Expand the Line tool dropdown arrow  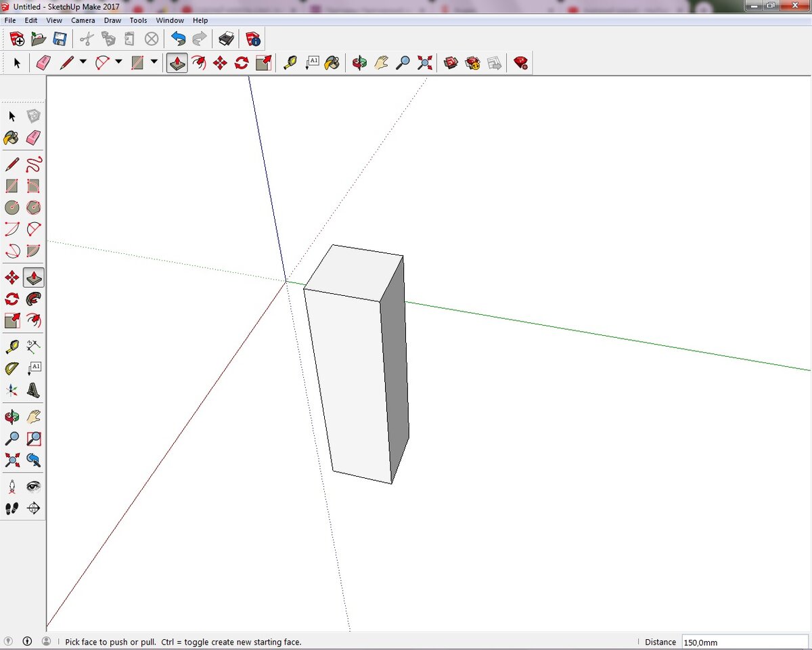click(83, 62)
